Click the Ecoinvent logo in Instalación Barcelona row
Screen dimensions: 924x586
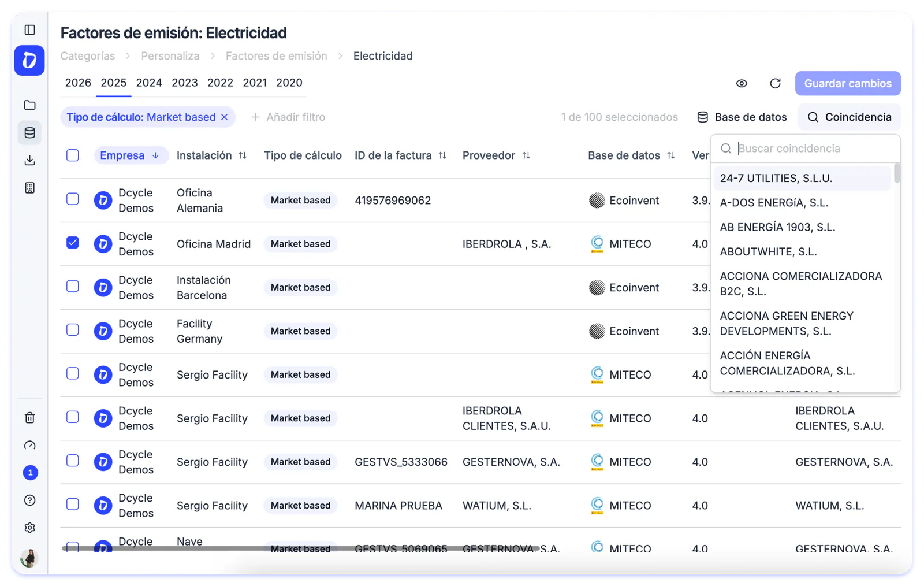(x=597, y=288)
